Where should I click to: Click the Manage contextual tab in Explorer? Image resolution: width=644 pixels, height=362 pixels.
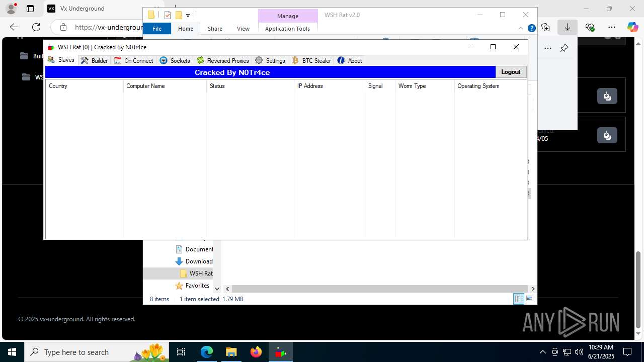pyautogui.click(x=288, y=16)
